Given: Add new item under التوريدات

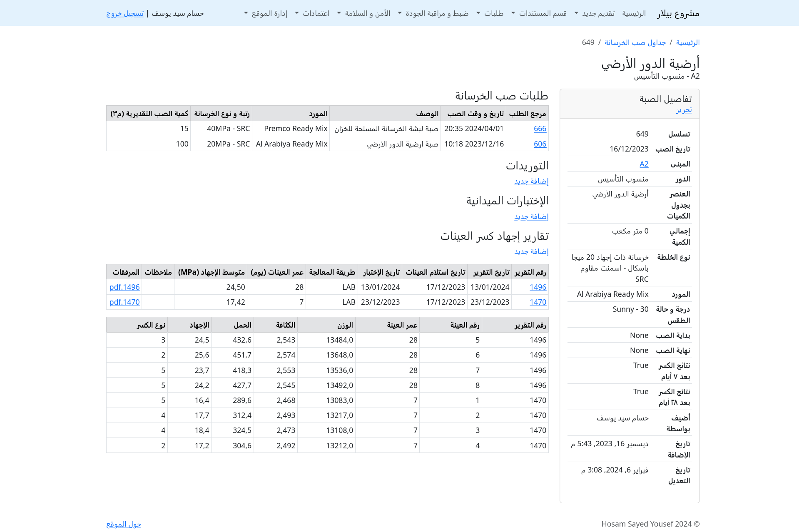Looking at the screenshot, I should point(531,181).
